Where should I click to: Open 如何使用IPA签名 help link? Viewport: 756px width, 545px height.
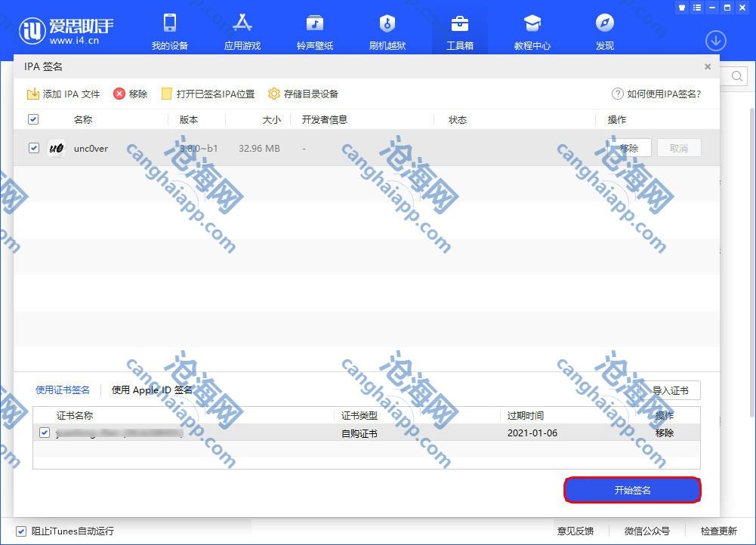coord(656,94)
